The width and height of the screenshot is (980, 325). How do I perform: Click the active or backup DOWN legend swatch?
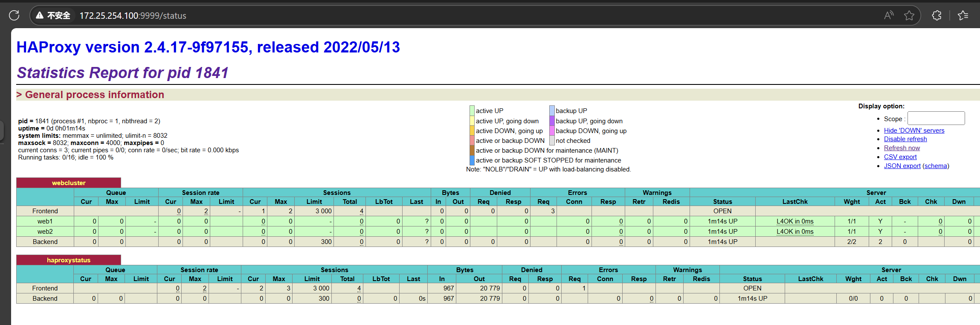tap(472, 140)
